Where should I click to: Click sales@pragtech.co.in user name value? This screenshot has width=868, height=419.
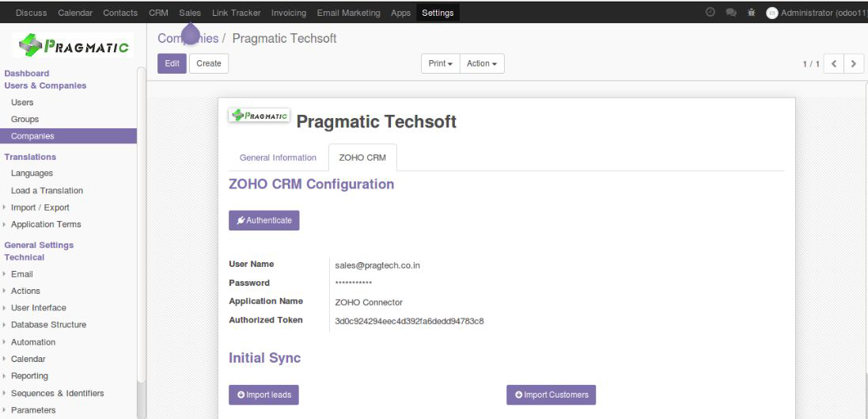[x=377, y=265]
